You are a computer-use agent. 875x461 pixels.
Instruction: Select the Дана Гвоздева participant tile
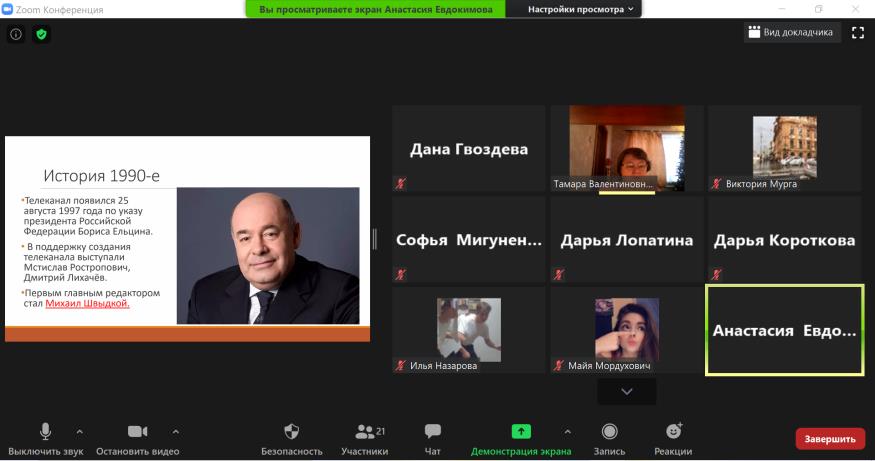click(x=469, y=148)
